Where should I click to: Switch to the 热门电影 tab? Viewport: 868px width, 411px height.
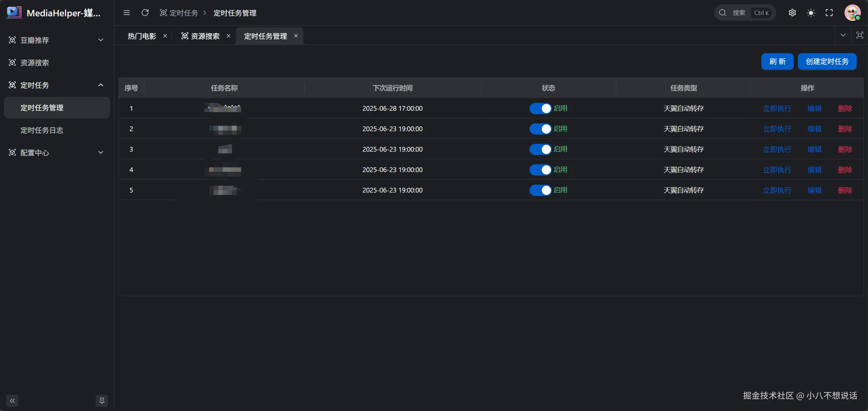tap(142, 36)
